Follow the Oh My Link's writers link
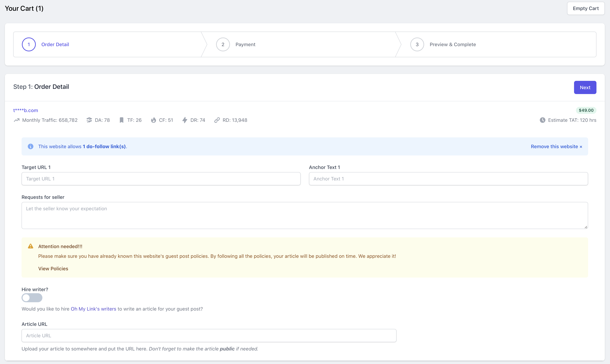This screenshot has height=364, width=610. (93, 309)
